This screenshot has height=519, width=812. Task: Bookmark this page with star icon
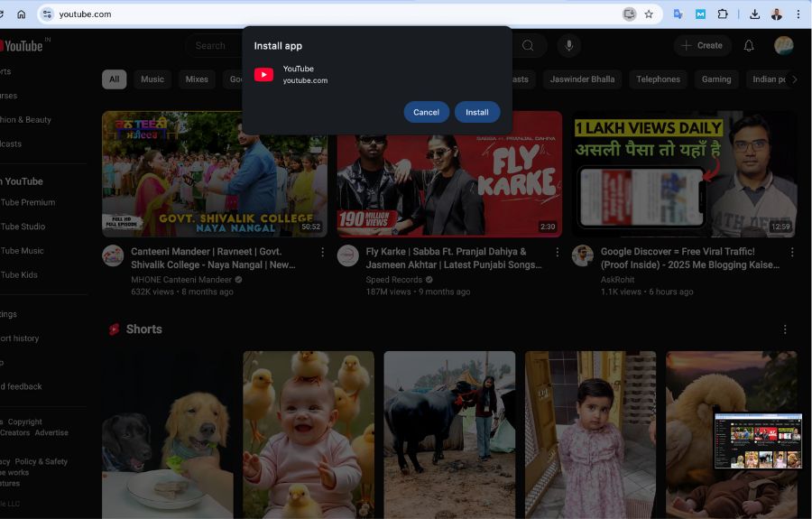(649, 14)
